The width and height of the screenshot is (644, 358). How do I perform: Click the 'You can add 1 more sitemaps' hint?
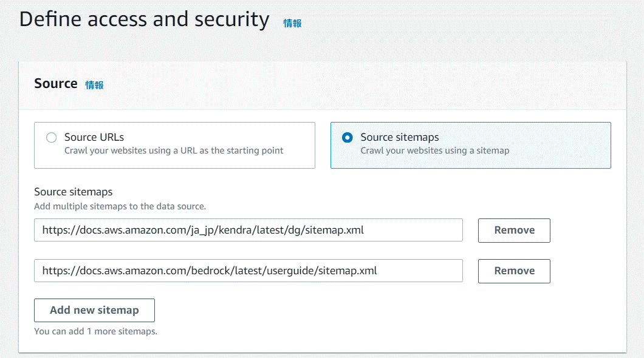click(95, 331)
